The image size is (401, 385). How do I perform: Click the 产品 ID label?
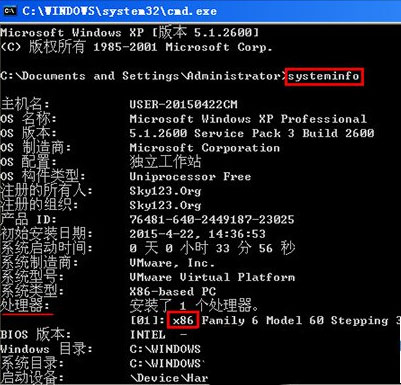28,220
